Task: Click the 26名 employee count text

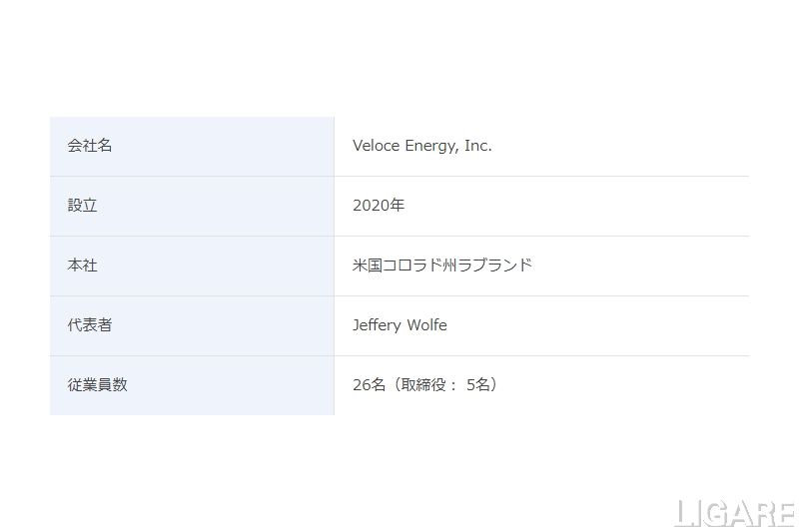Action: (x=369, y=384)
